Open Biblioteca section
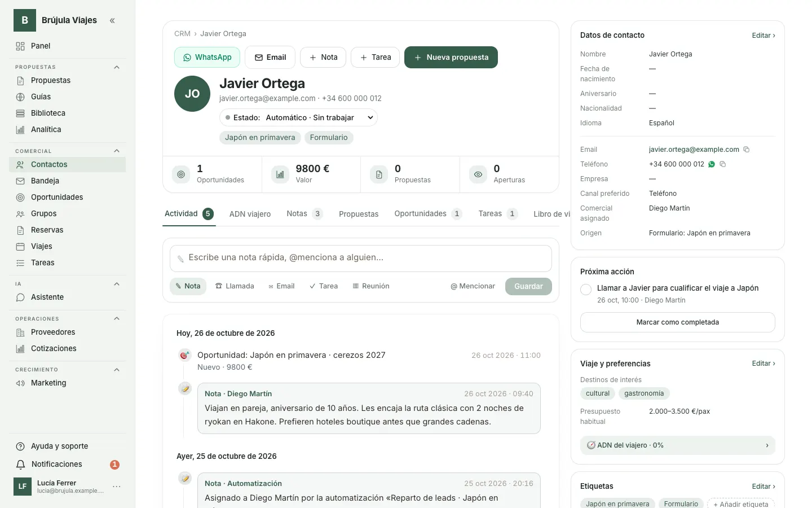This screenshot has height=508, width=812. 68,113
